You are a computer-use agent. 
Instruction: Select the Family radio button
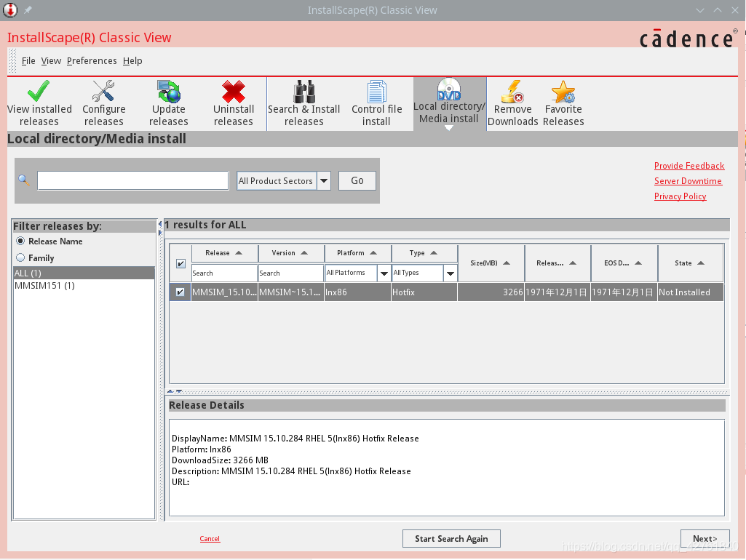[20, 257]
